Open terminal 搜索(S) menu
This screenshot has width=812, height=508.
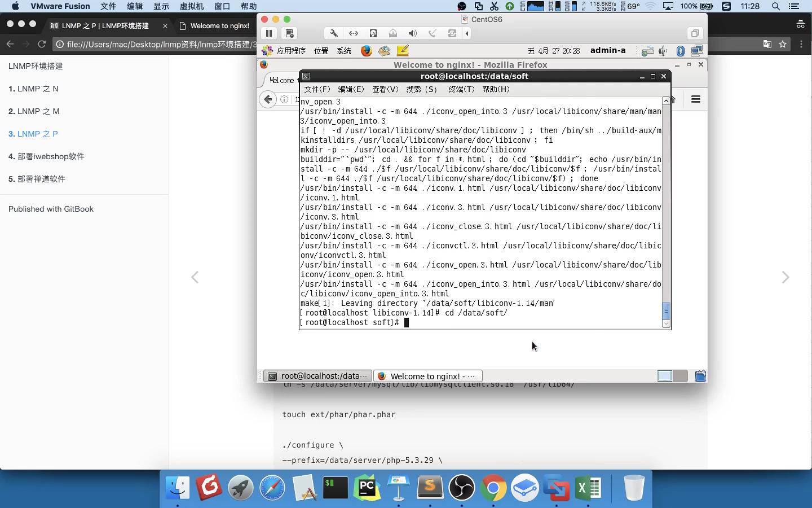click(422, 89)
